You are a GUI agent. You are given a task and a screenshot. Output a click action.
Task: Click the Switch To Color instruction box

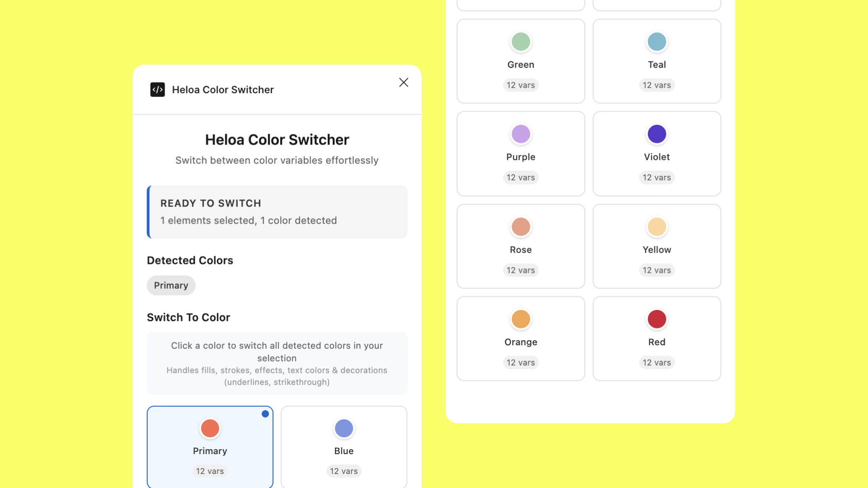coord(277,363)
